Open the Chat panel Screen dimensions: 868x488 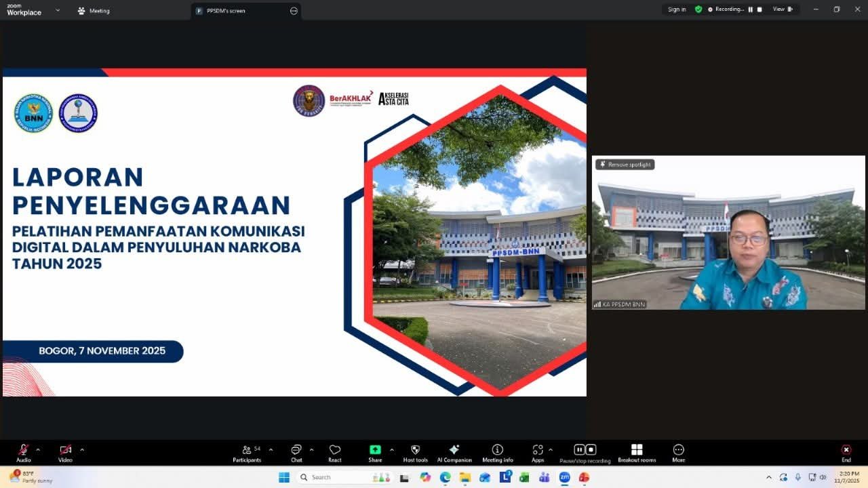(x=296, y=451)
